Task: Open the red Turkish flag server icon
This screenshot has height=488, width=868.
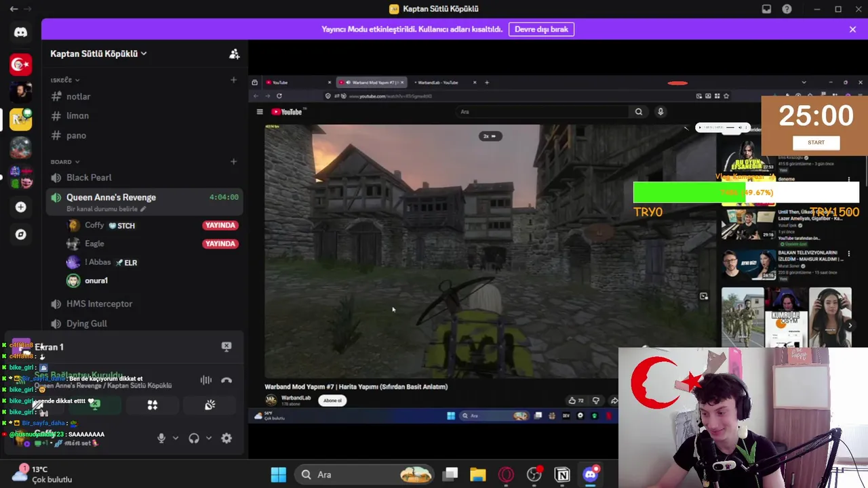Action: (20, 64)
